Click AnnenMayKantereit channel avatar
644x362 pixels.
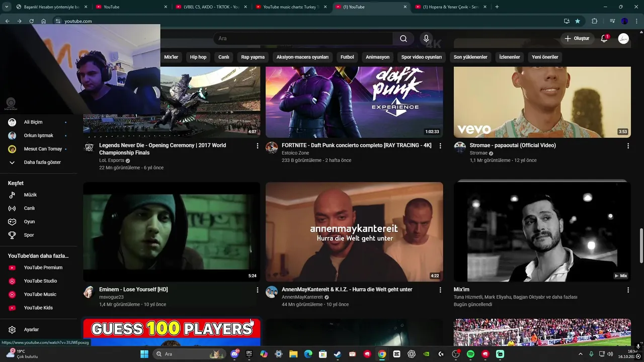pos(272,292)
